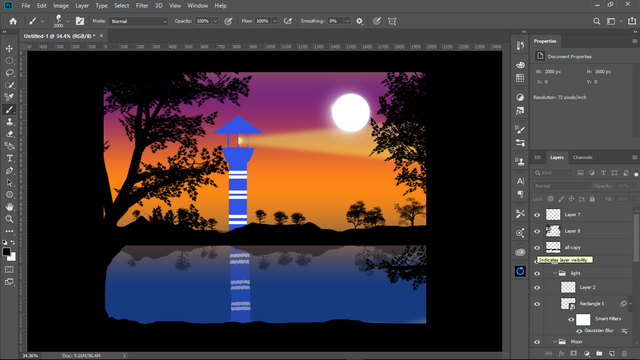The height and width of the screenshot is (360, 640).
Task: Select the Eraser tool
Action: pos(9,134)
